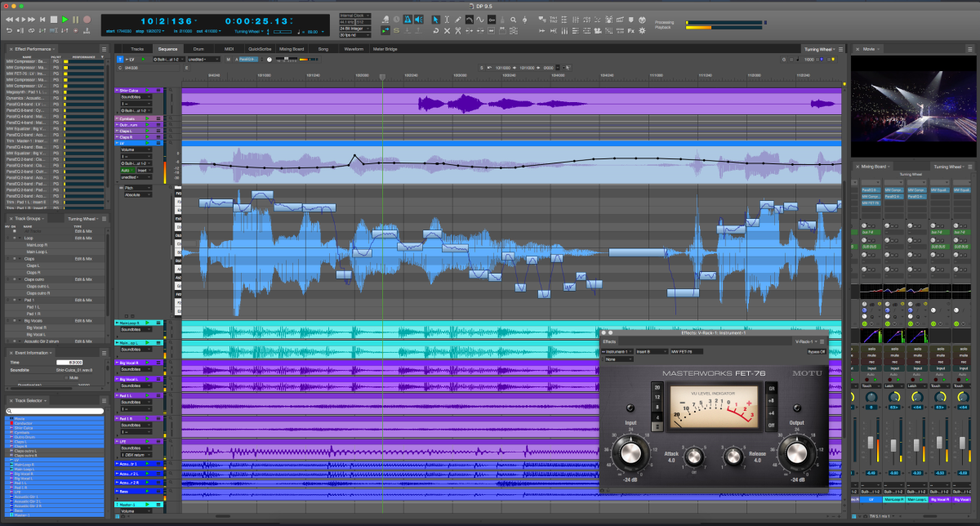Flip the toggle switch above Output knob
980x526 pixels.
[x=797, y=408]
